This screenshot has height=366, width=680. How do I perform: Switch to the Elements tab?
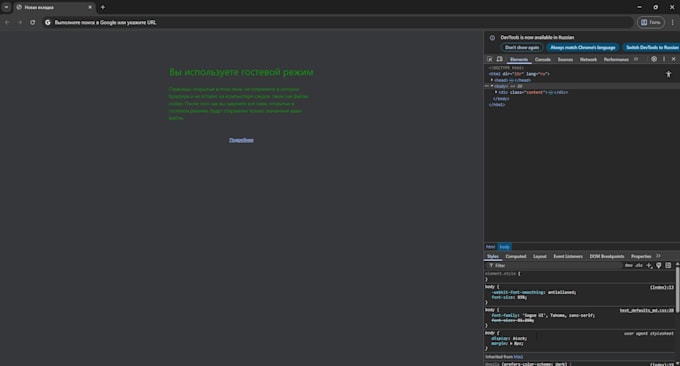[x=519, y=59]
